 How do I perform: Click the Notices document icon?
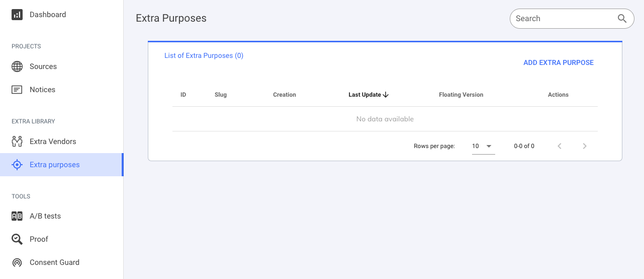[17, 90]
